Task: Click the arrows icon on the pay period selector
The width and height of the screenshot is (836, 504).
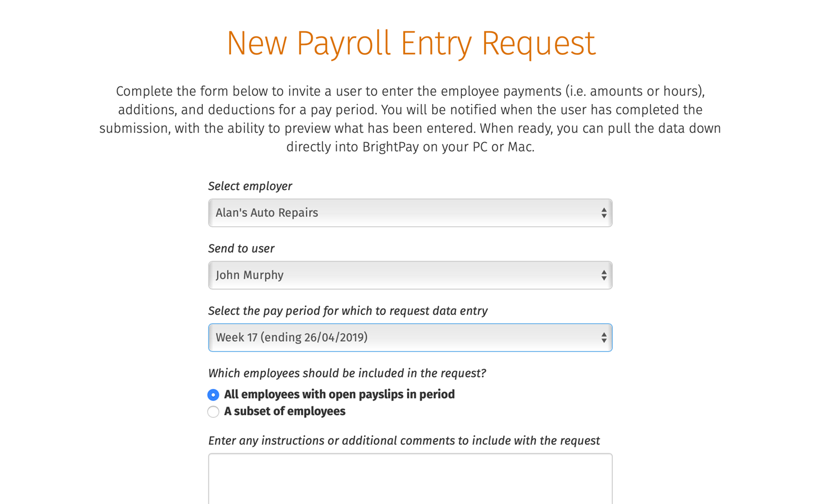Action: tap(603, 337)
